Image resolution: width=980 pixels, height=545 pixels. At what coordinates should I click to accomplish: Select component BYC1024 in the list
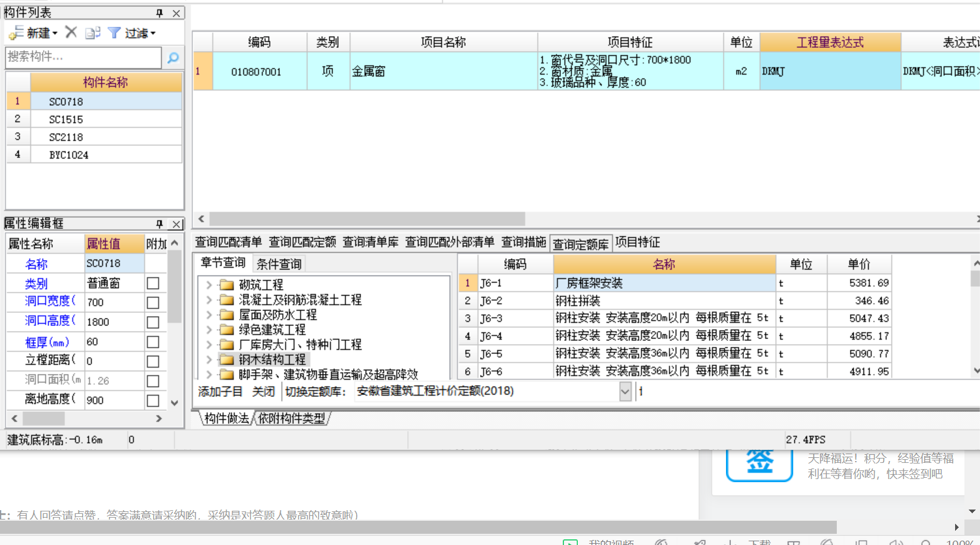[106, 155]
